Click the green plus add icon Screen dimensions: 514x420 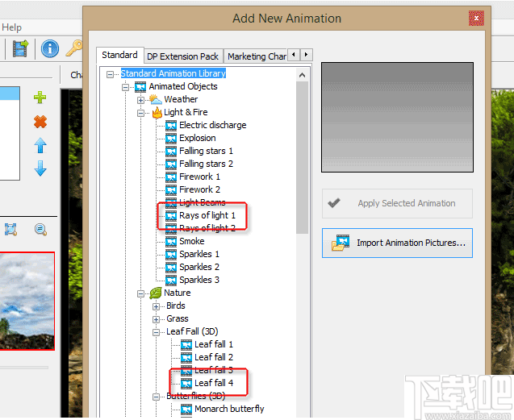tap(40, 98)
